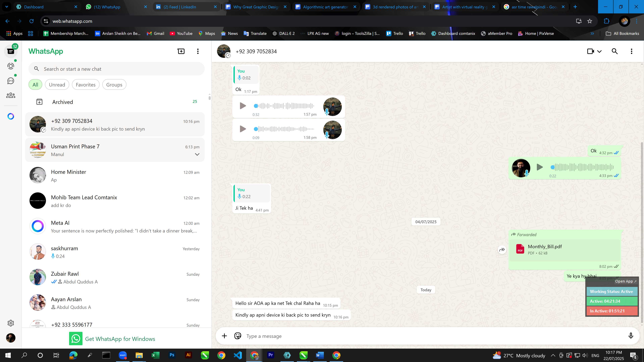Screen dimensions: 644x362
Task: Launch Illustrator from the taskbar
Action: coord(188,355)
